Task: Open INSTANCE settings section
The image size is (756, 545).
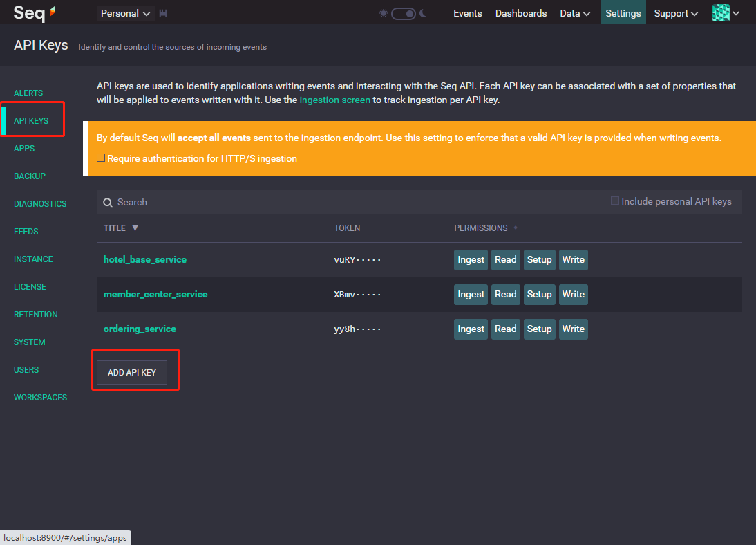Action: coord(33,259)
